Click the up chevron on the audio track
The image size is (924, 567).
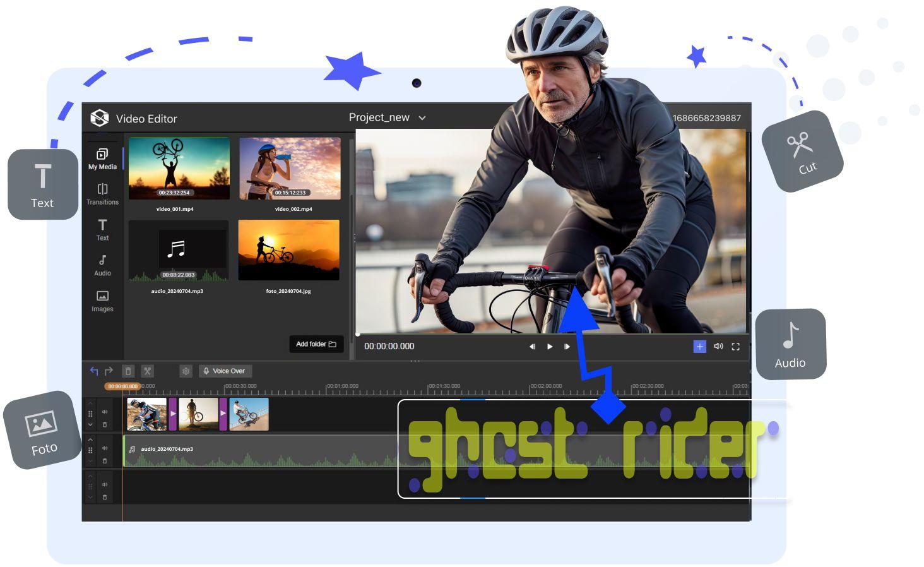pos(90,439)
